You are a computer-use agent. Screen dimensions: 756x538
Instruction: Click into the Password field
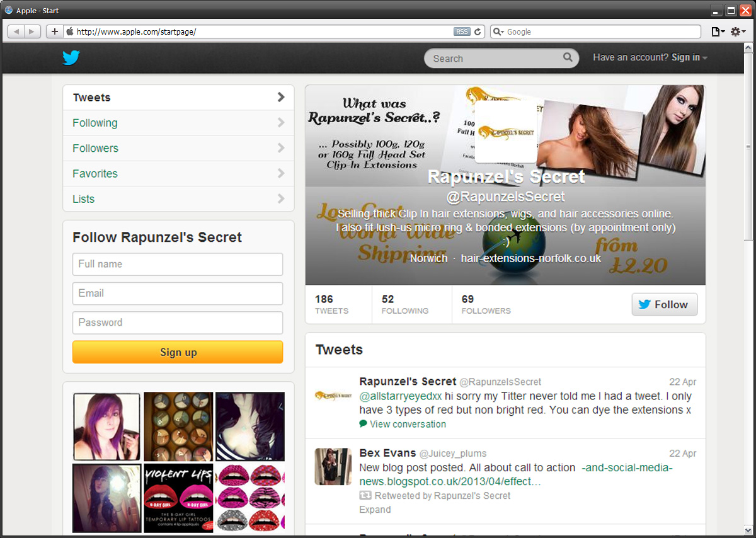(x=178, y=322)
